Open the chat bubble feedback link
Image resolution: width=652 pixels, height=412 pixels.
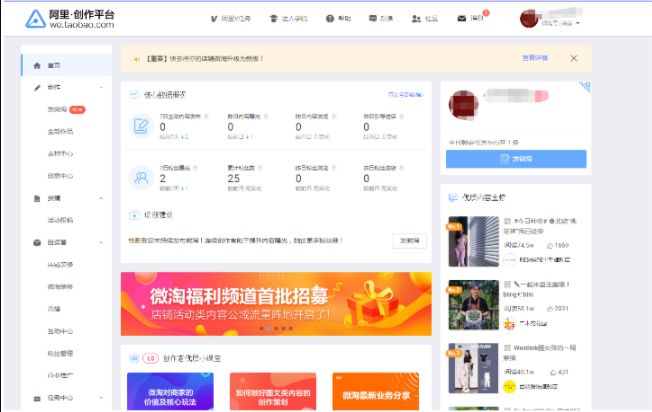pos(380,19)
